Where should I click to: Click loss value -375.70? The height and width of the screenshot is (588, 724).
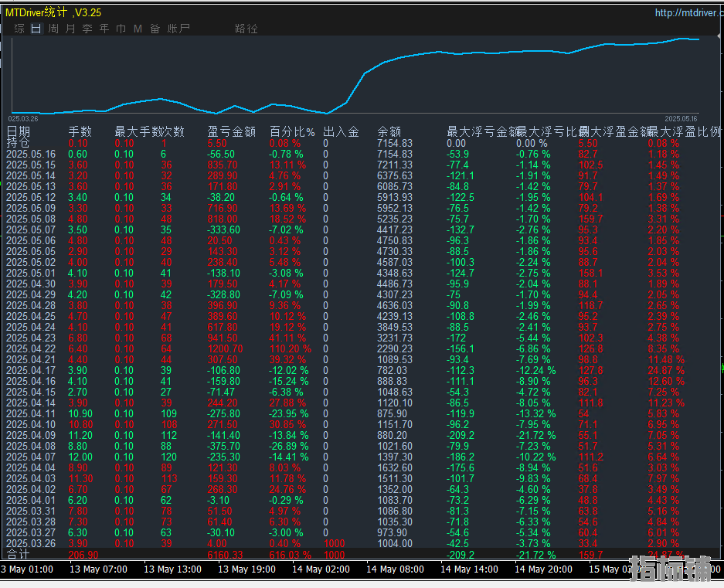[x=223, y=446]
